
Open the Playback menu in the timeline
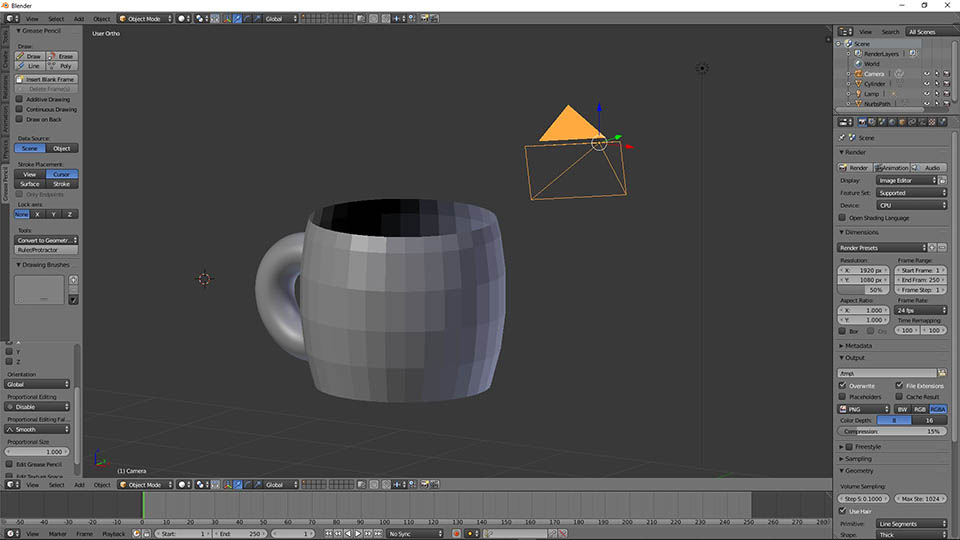113,534
